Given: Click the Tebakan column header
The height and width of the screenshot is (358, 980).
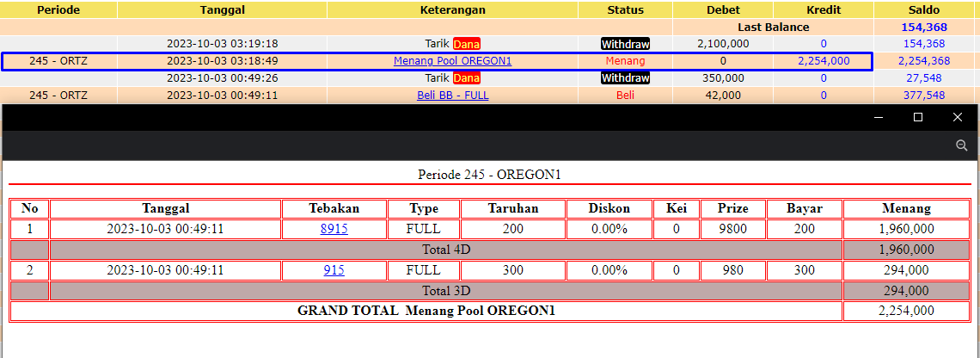Looking at the screenshot, I should click(x=334, y=208).
